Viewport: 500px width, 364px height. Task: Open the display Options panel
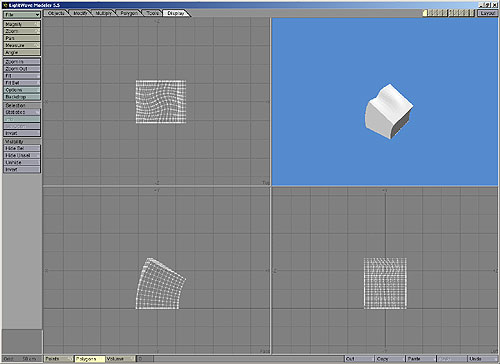[22, 90]
